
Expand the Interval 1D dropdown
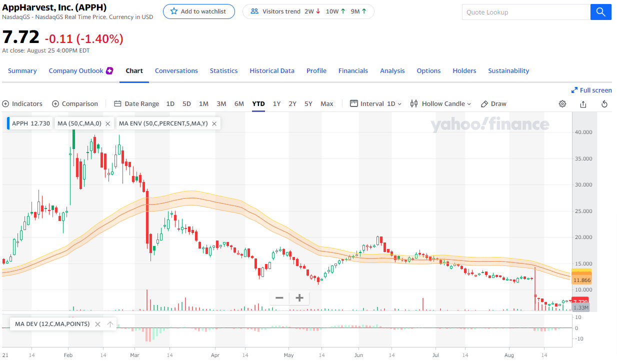375,104
